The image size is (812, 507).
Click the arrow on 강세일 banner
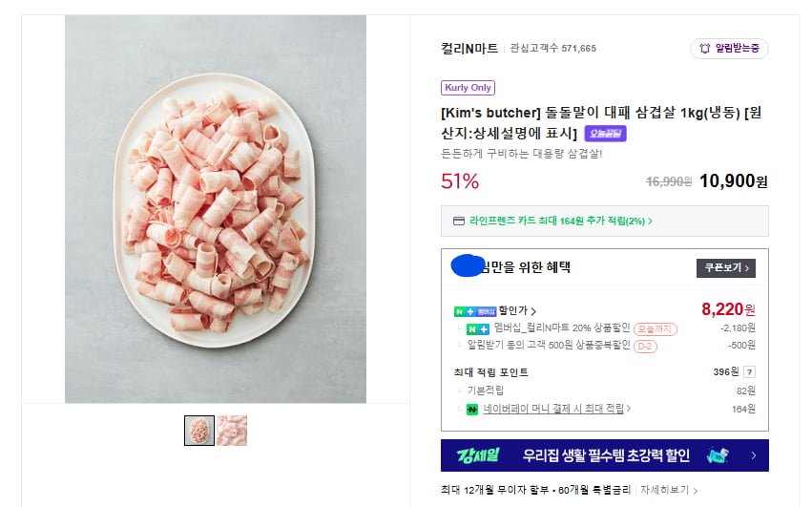coord(753,455)
